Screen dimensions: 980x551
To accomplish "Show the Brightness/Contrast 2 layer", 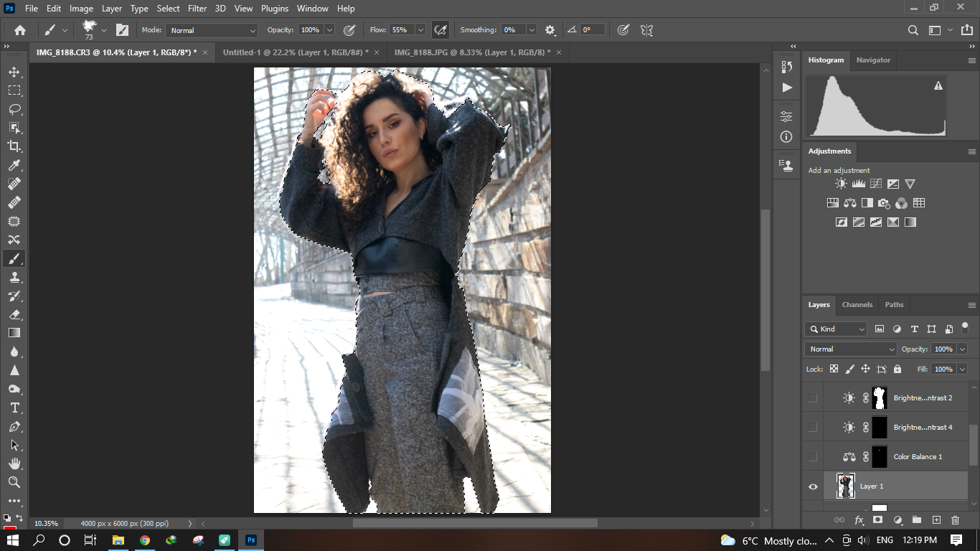I will click(812, 398).
